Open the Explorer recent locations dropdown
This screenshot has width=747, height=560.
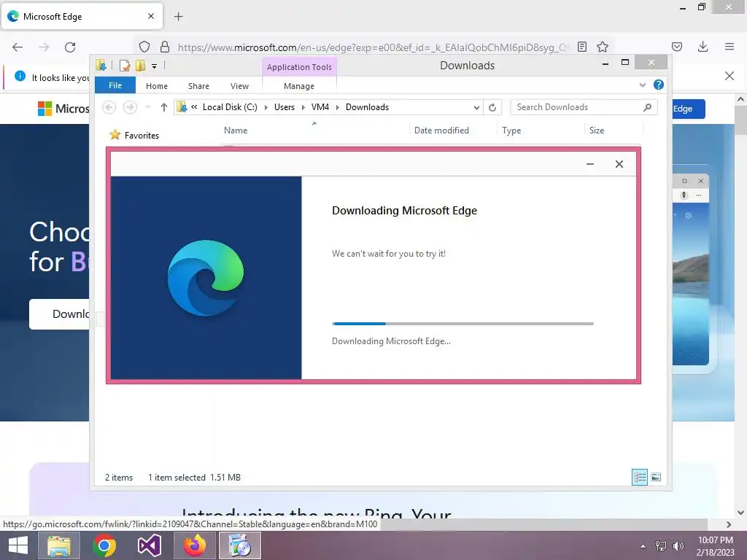(148, 107)
